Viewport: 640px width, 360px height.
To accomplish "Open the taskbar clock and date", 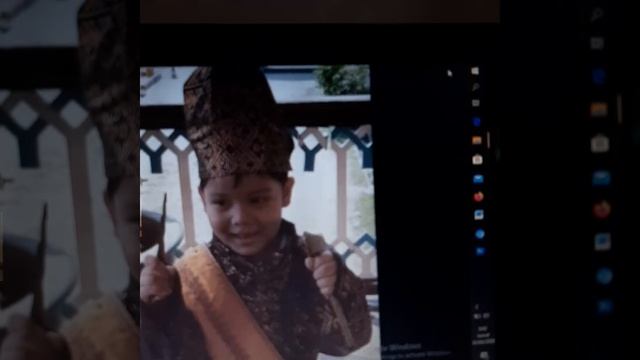I will (483, 336).
